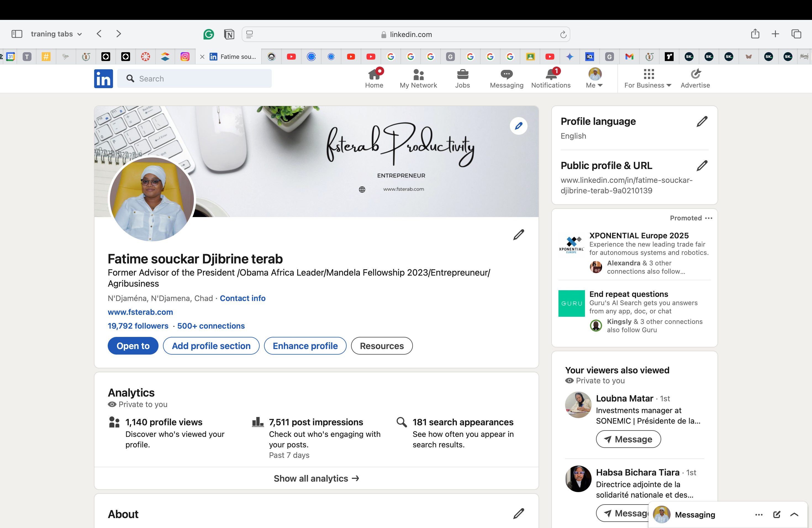Go forward with Safari forward arrow
The height and width of the screenshot is (528, 812).
(118, 34)
